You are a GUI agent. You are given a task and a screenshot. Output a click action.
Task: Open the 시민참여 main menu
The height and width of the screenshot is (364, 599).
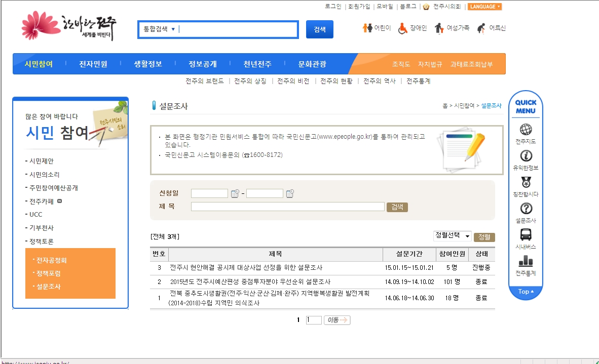pos(39,64)
